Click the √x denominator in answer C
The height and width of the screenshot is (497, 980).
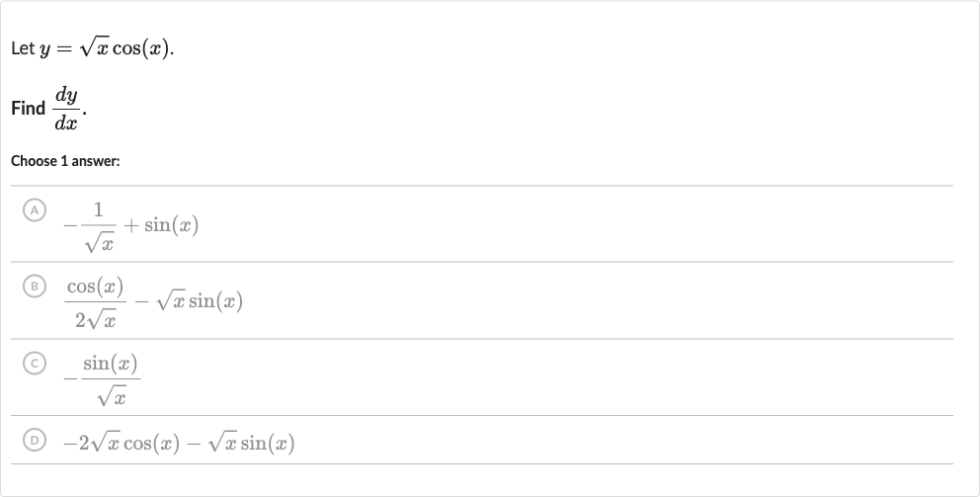pos(112,396)
